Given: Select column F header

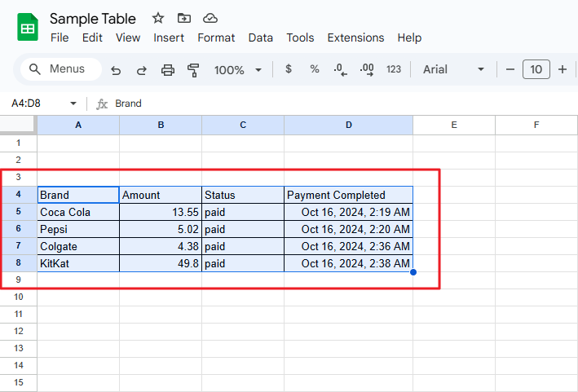Looking at the screenshot, I should click(x=536, y=125).
